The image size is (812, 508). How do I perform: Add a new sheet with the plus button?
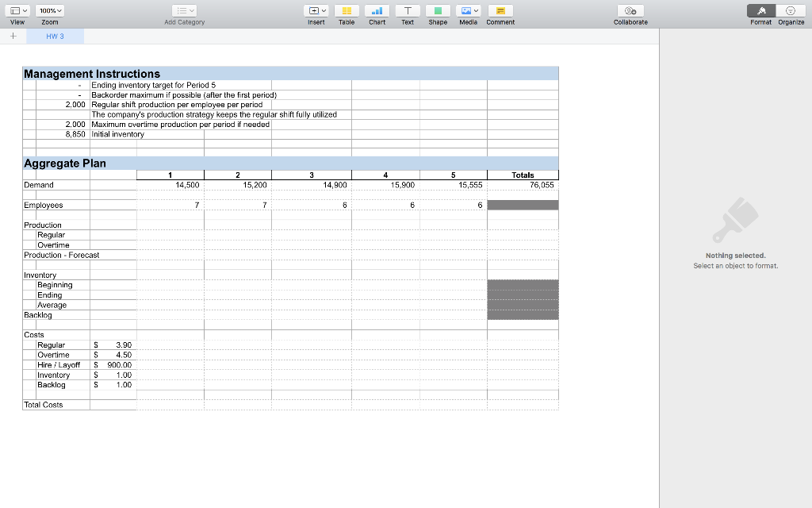pos(13,35)
